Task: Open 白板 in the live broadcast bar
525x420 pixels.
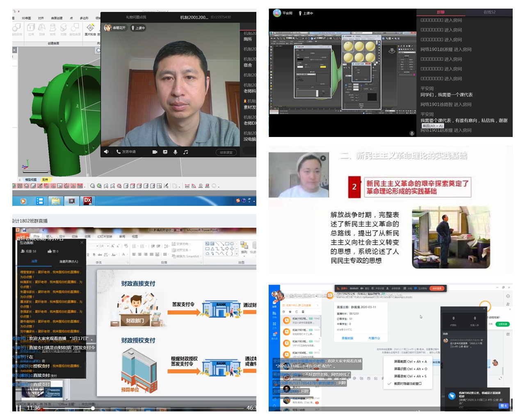Action: click(407, 288)
